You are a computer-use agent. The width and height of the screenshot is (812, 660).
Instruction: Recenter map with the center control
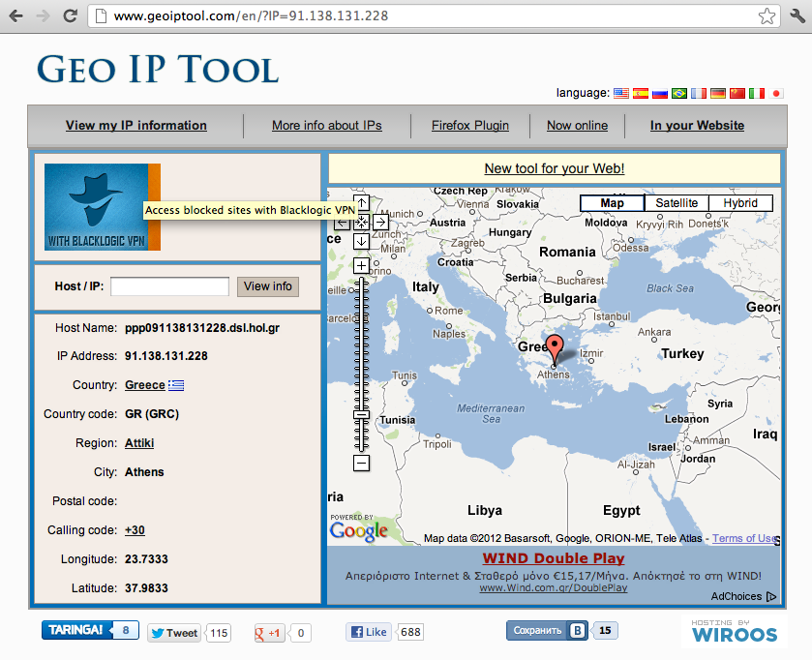[x=361, y=224]
